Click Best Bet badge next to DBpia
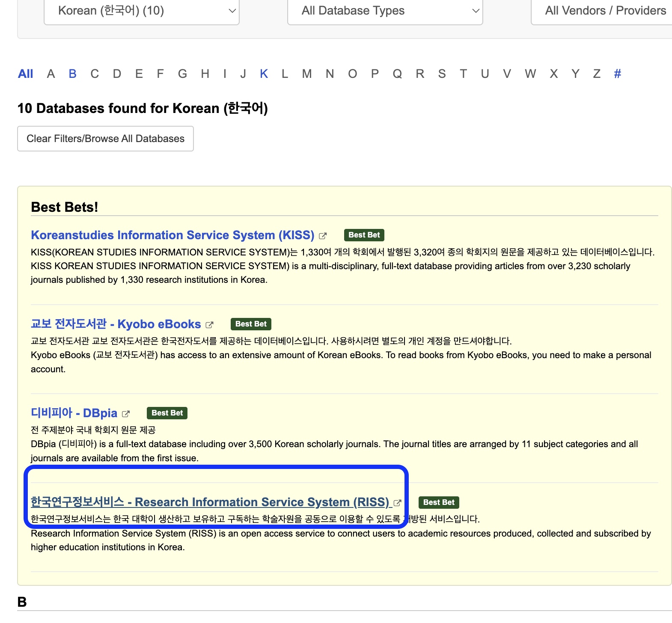The height and width of the screenshot is (623, 672). 167,413
